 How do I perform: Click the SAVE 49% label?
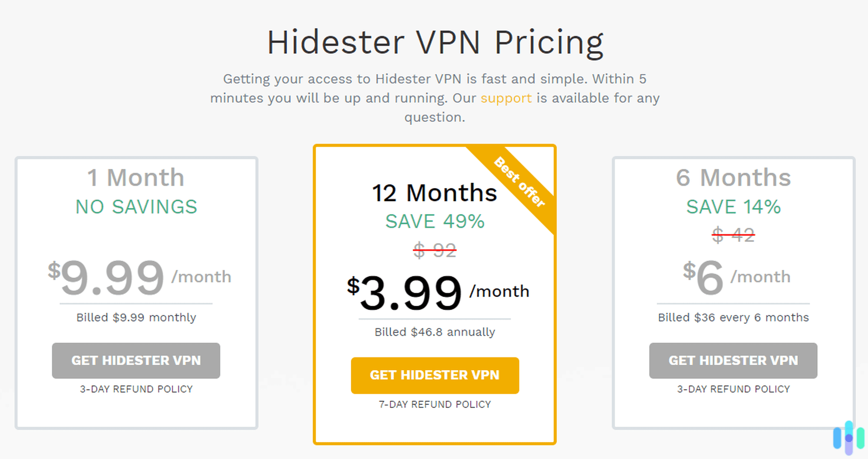pyautogui.click(x=434, y=221)
